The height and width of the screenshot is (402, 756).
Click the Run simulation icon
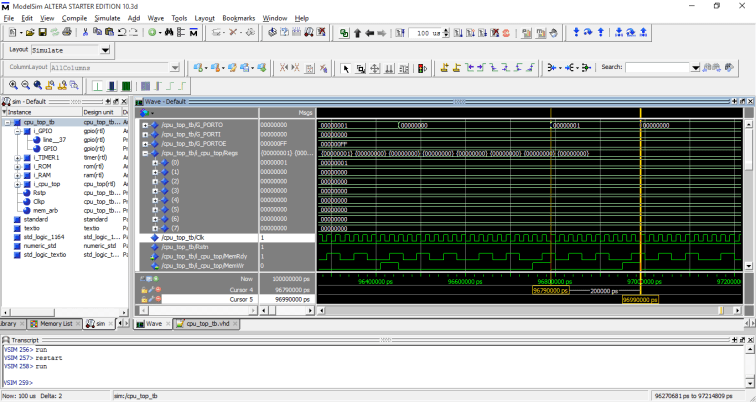tap(459, 33)
